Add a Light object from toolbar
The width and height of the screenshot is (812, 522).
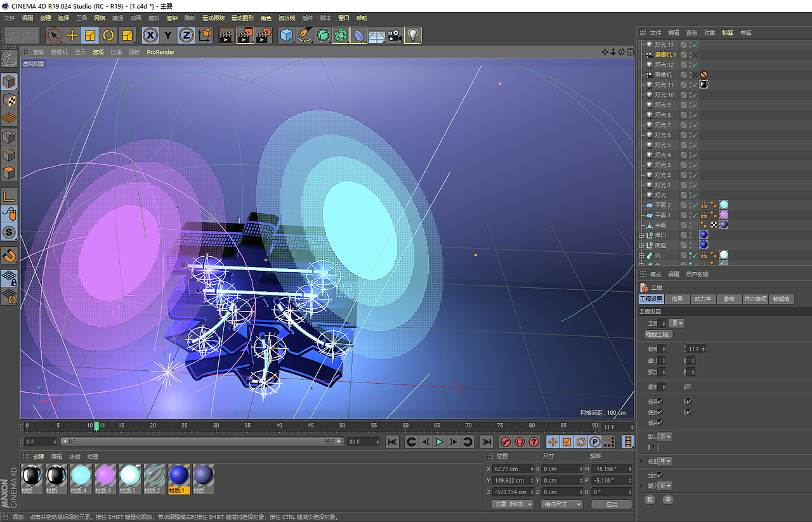click(413, 36)
